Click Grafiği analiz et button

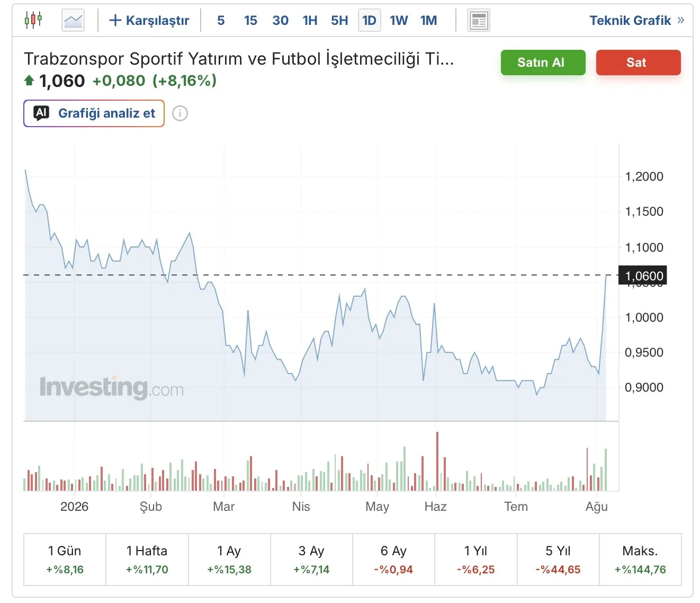point(94,113)
